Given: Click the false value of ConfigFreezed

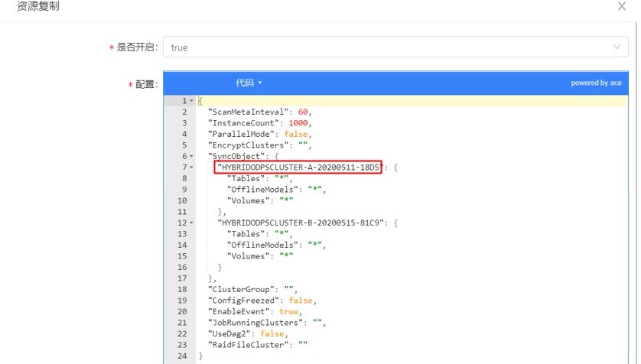Looking at the screenshot, I should click(x=301, y=301).
